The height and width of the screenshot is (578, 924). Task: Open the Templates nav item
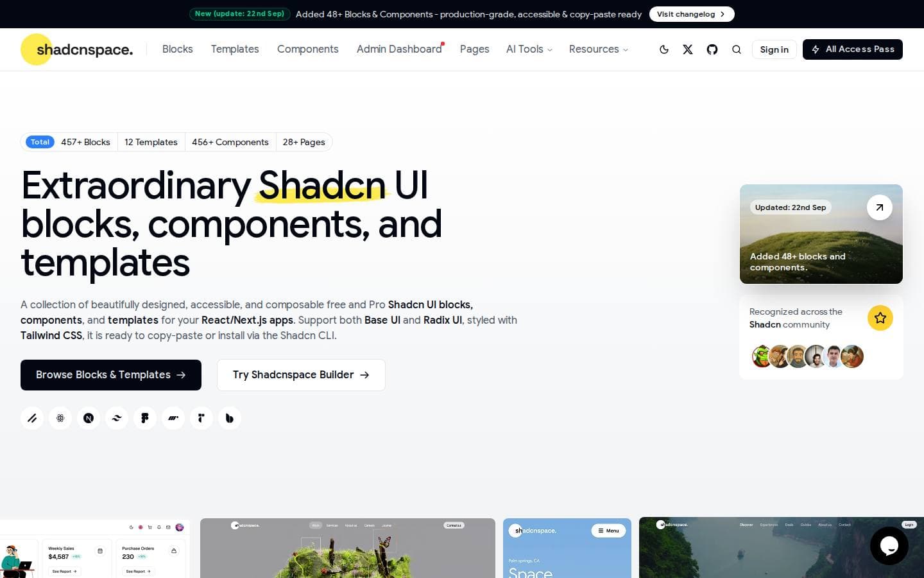235,49
